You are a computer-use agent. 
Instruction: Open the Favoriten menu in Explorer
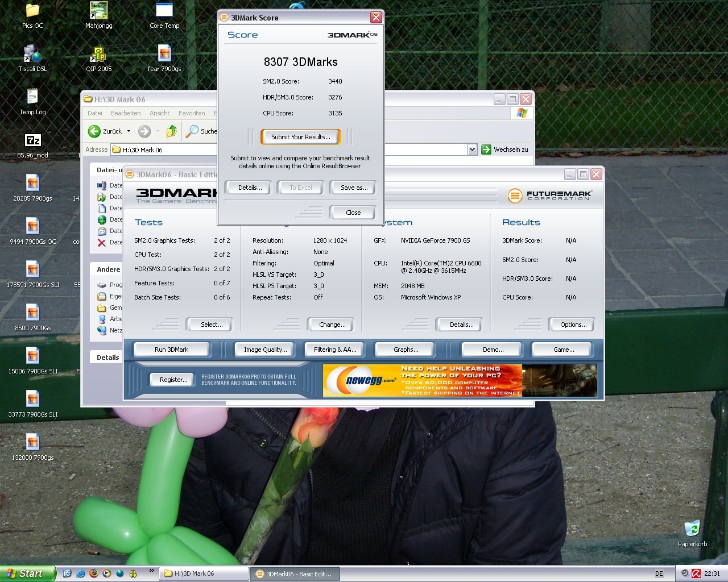[192, 113]
